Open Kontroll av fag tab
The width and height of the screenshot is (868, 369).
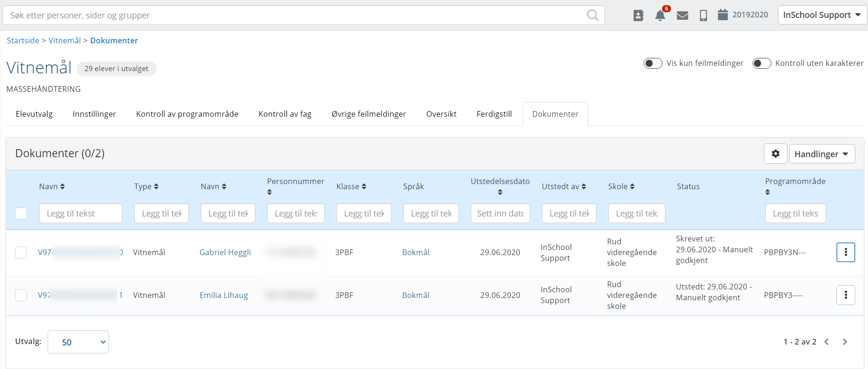[x=285, y=114]
